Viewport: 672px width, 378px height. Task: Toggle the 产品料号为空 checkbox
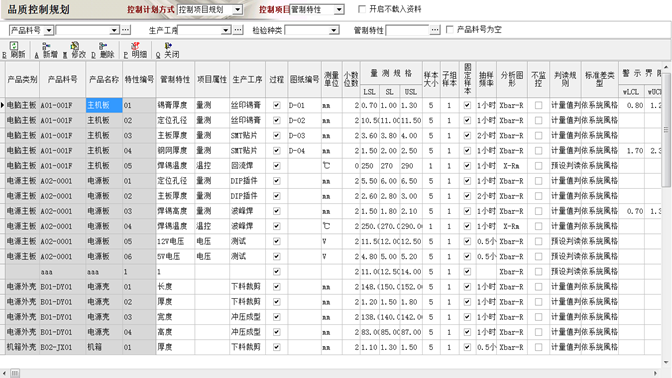pyautogui.click(x=450, y=30)
